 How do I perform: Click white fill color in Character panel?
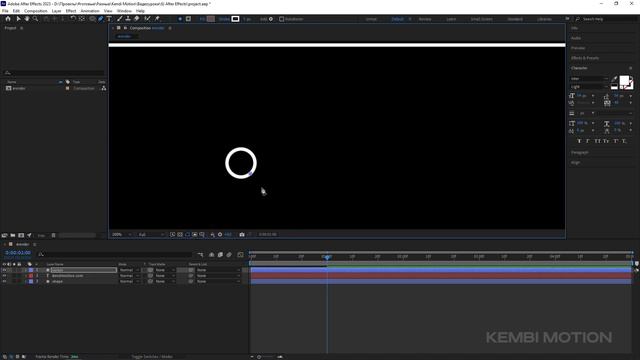(624, 80)
